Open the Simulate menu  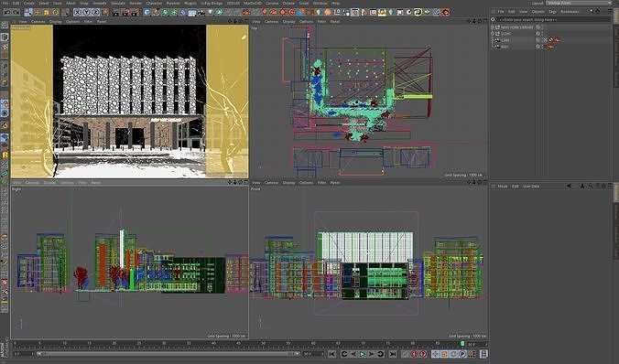[117, 3]
